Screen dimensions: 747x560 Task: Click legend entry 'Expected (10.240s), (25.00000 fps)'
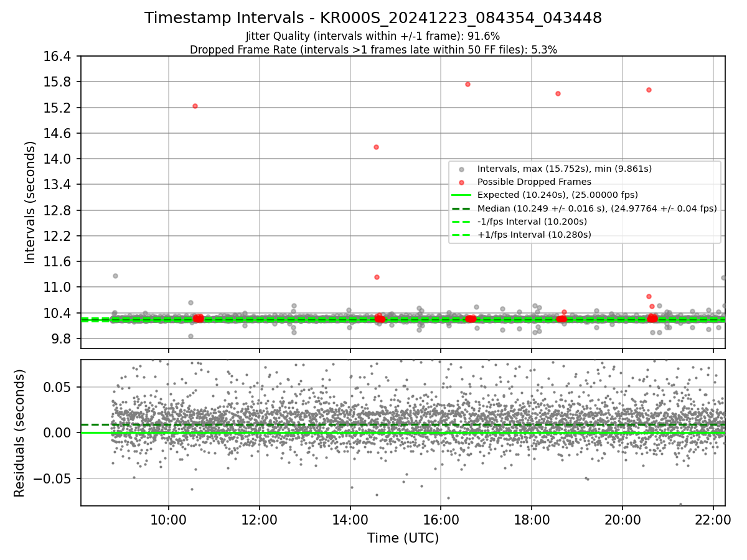point(557,195)
